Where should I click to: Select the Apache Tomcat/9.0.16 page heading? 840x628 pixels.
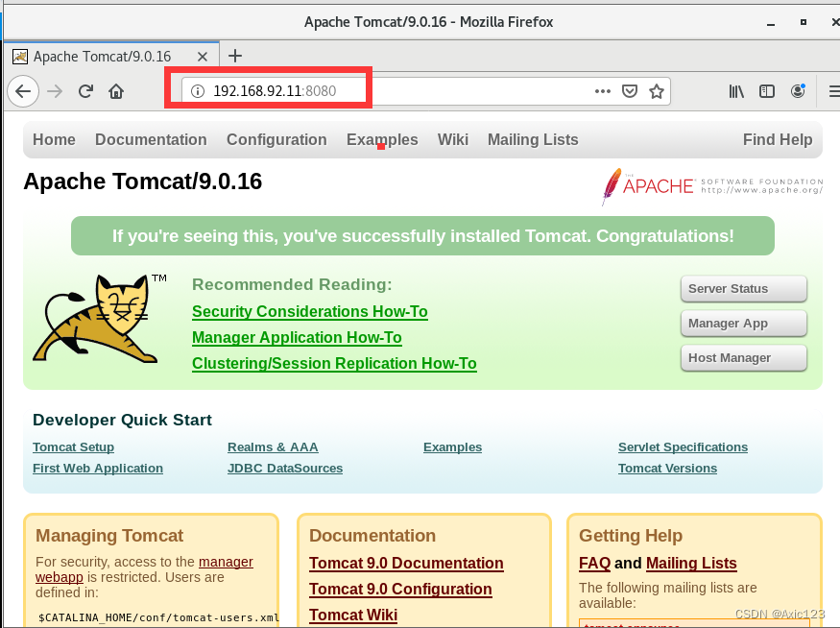pyautogui.click(x=142, y=181)
